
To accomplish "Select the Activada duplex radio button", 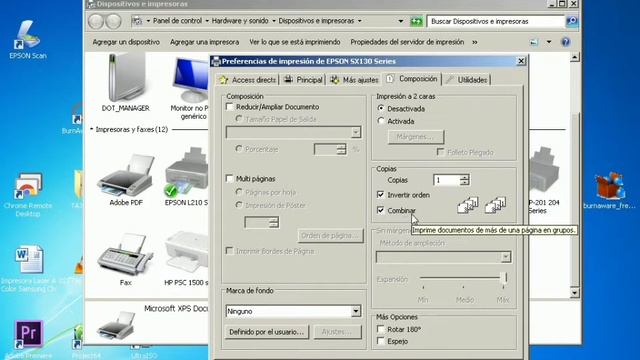I will pos(380,121).
